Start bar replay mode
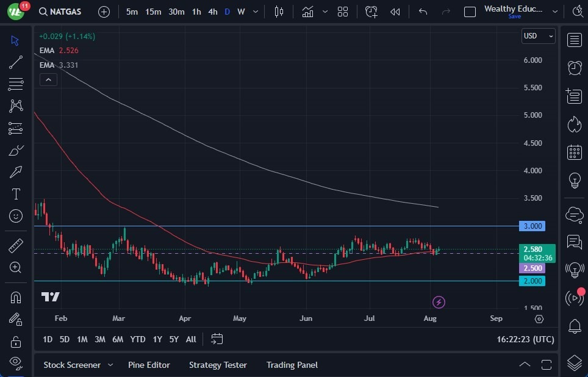The height and width of the screenshot is (377, 588). point(395,12)
